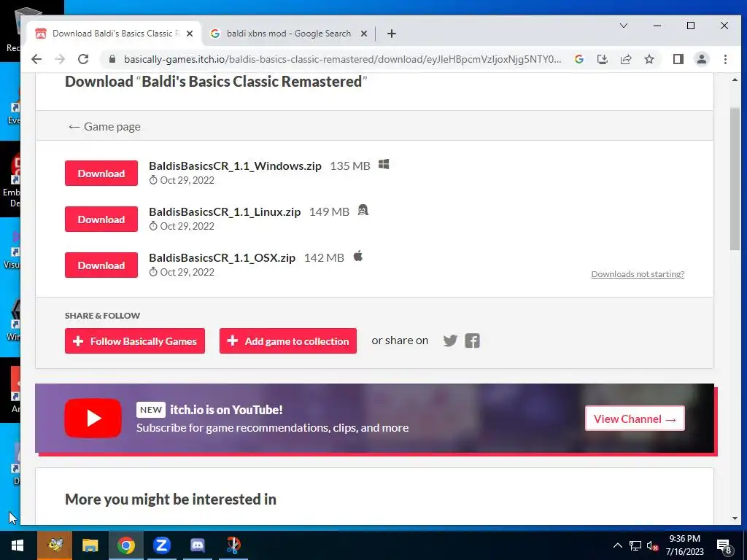This screenshot has width=747, height=560.
Task: Open File Explorer from the taskbar
Action: [90, 545]
